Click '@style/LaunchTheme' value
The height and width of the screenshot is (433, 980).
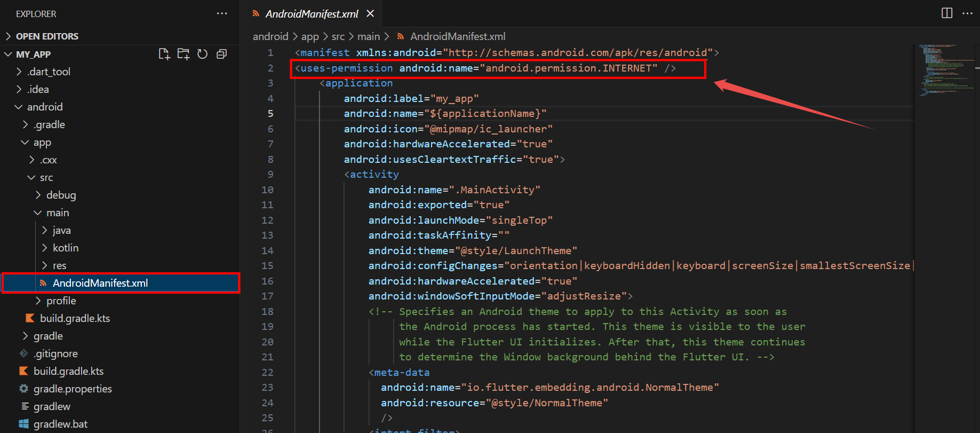pos(516,250)
